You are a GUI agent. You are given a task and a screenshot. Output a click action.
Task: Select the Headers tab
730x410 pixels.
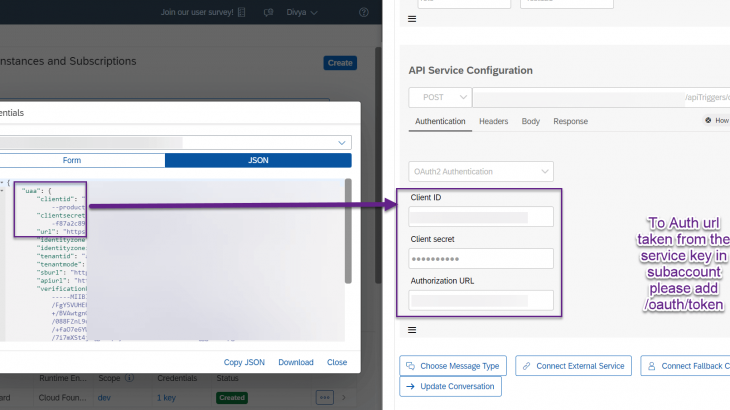(x=493, y=121)
